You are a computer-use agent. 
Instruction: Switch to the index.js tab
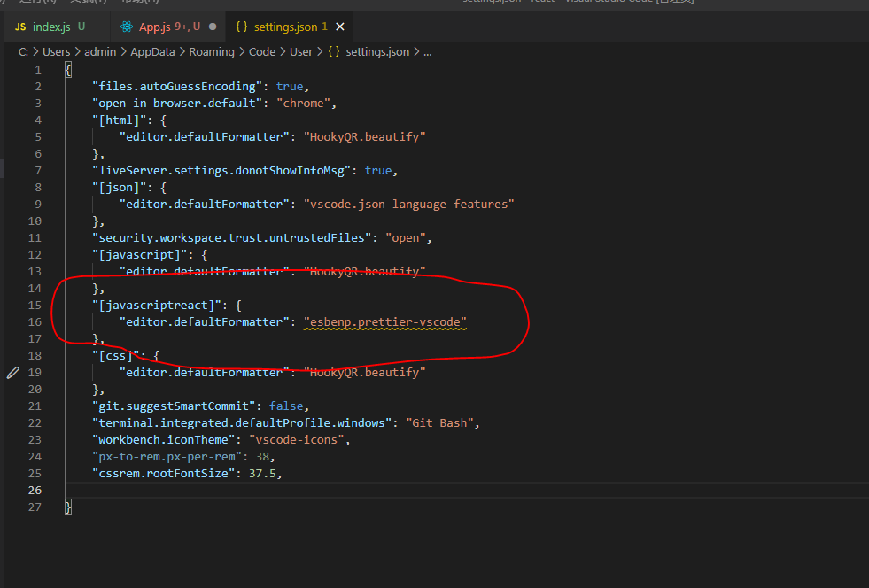click(x=50, y=27)
